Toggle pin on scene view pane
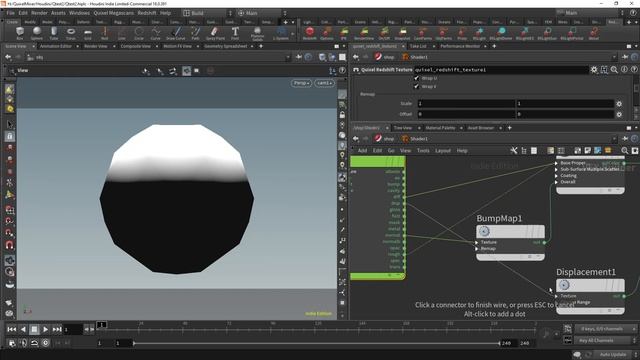 [x=298, y=58]
